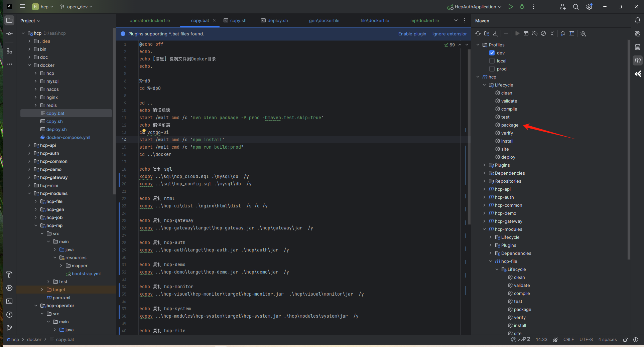The height and width of the screenshot is (347, 644).
Task: Open Maven settings gear in Maven toolbar
Action: tap(583, 33)
